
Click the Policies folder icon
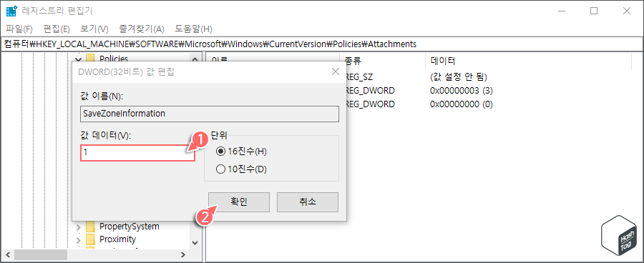(90, 59)
